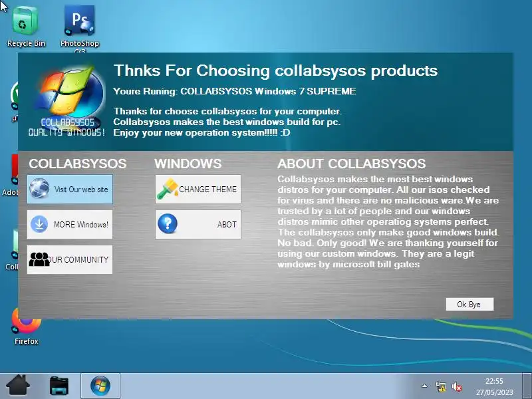The image size is (532, 399).
Task: Show hidden system tray icons arrow
Action: click(424, 386)
